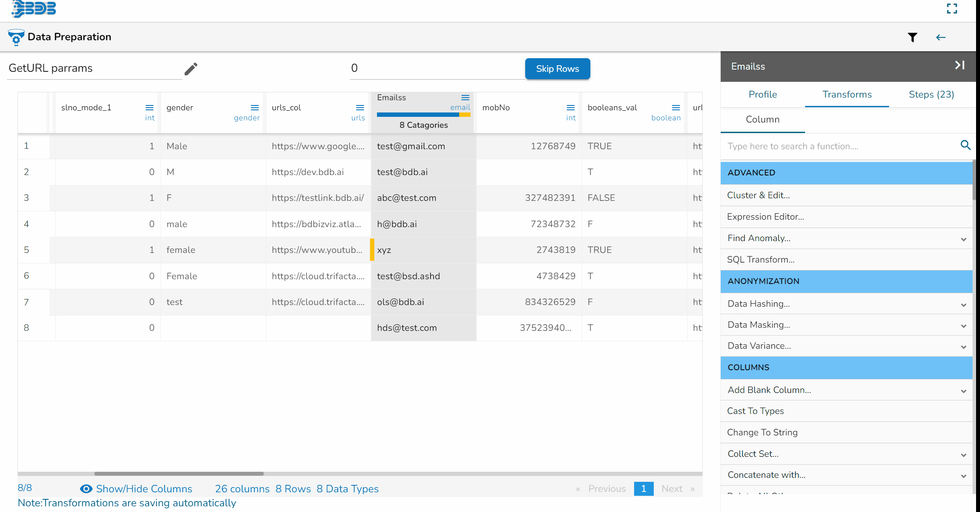Expand the Data Hashing dropdown
This screenshot has height=512, width=980.
[963, 305]
